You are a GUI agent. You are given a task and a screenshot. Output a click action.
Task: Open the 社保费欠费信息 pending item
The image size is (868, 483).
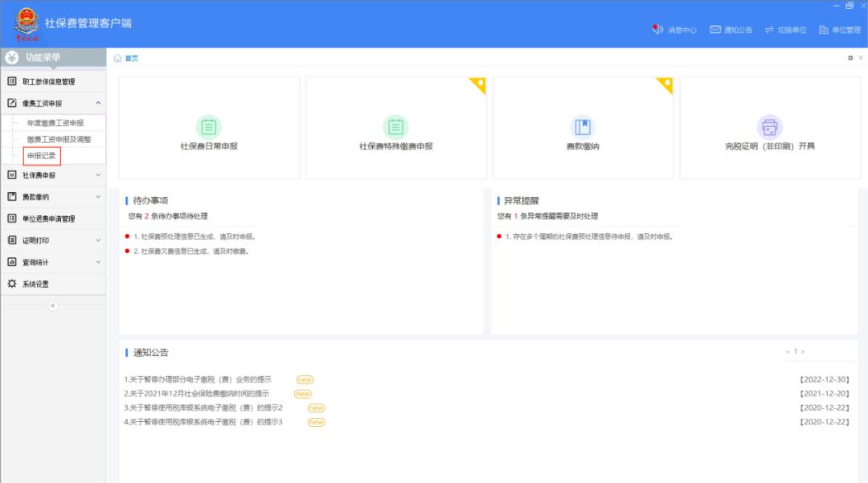point(194,252)
